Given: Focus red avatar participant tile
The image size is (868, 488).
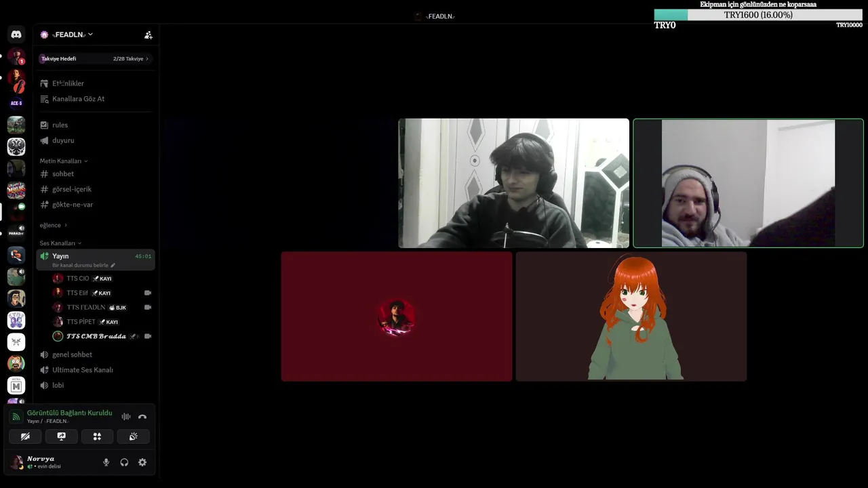Looking at the screenshot, I should point(397,317).
